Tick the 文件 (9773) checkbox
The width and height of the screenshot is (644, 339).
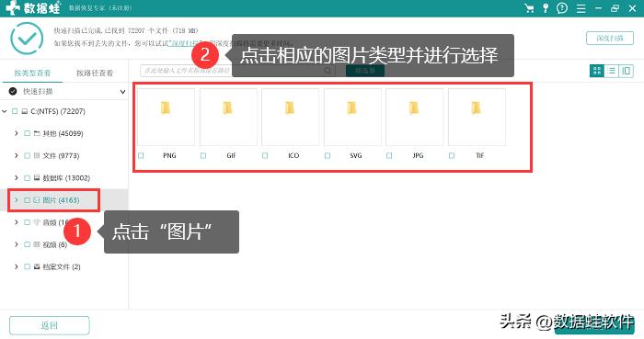click(27, 156)
